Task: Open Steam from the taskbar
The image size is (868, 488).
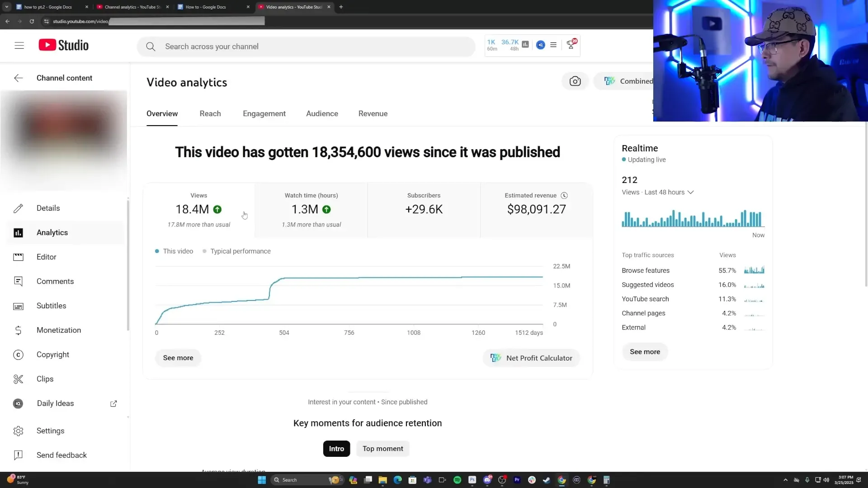Action: pos(547,480)
